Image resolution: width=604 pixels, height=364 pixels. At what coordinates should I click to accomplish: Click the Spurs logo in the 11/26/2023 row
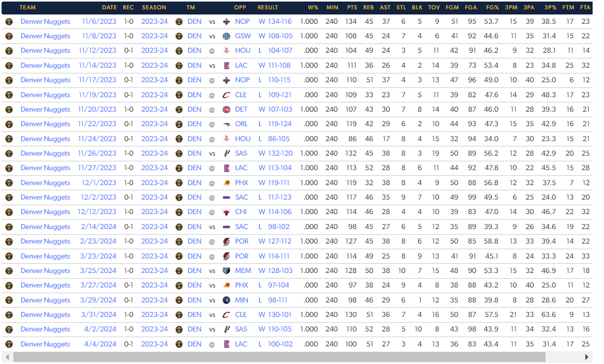[x=227, y=154]
